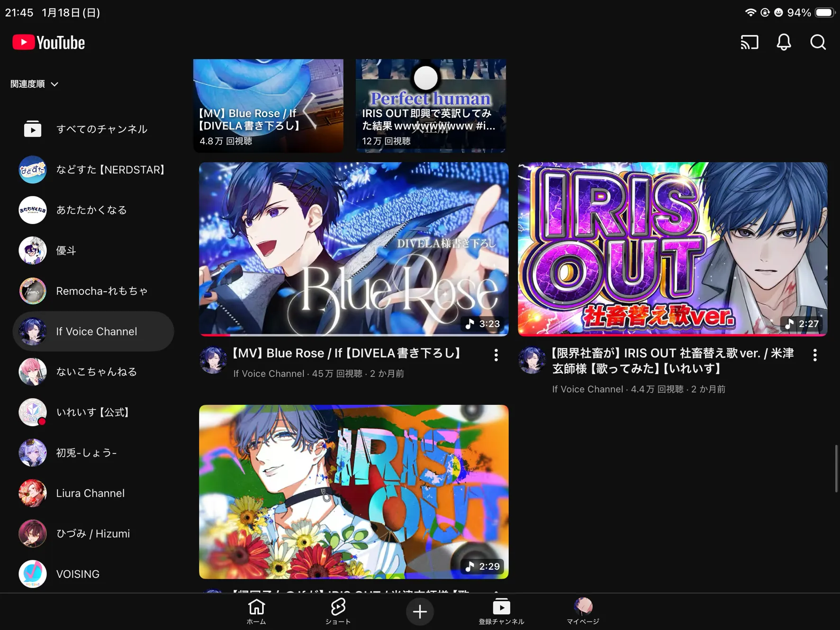Open the いれいす【公式】 channel avatar
Image resolution: width=840 pixels, height=630 pixels.
click(x=33, y=412)
